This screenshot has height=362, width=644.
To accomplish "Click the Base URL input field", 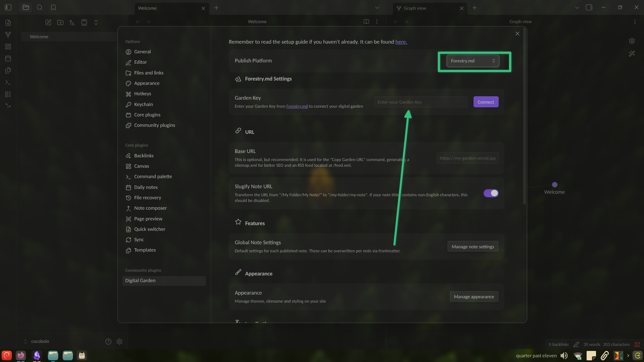I will [x=467, y=158].
